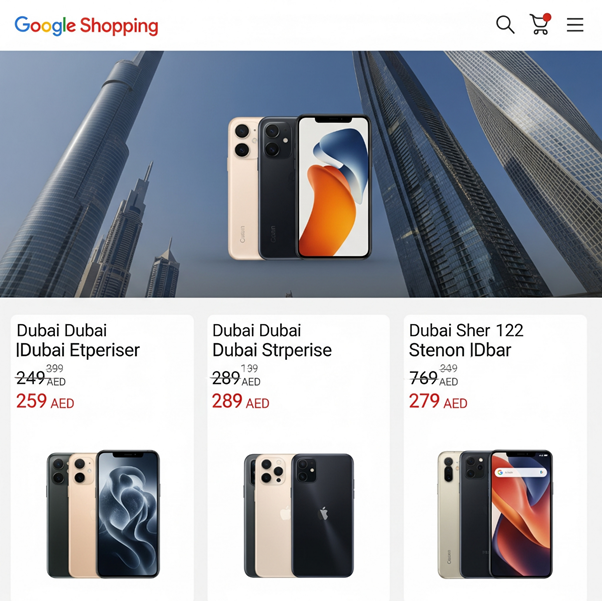Click the struck-through 769 AED price
Image resolution: width=602 pixels, height=601 pixels.
(x=433, y=378)
